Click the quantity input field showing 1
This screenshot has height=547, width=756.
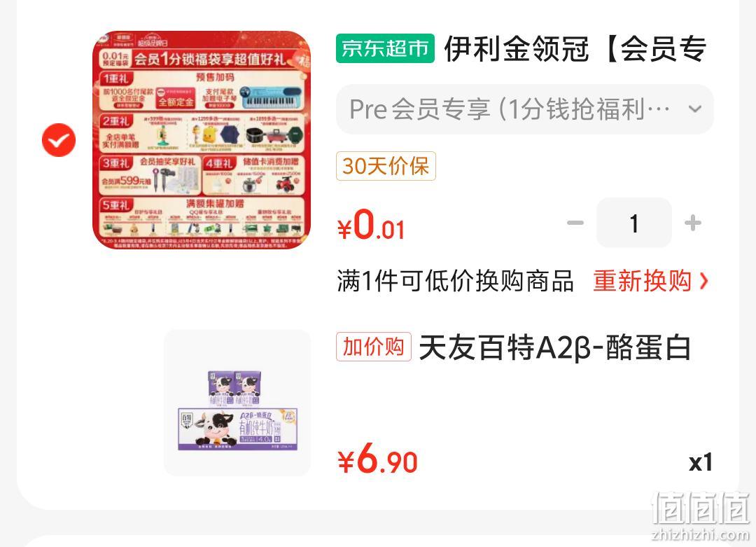tap(634, 223)
